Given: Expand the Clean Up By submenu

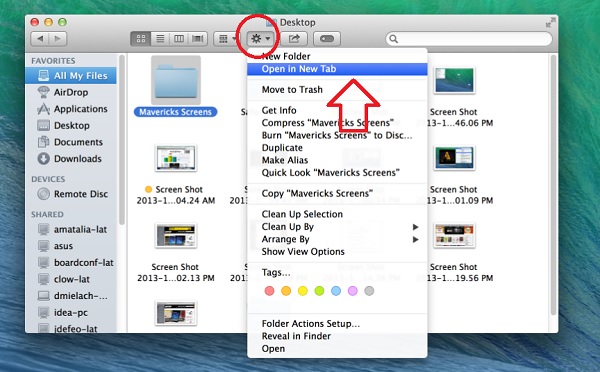Looking at the screenshot, I should point(337,227).
